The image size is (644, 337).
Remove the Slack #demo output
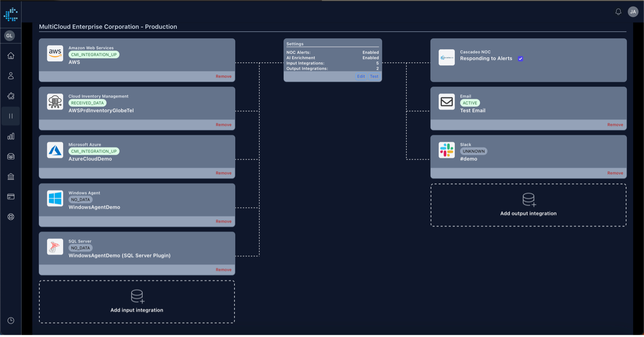pyautogui.click(x=615, y=173)
